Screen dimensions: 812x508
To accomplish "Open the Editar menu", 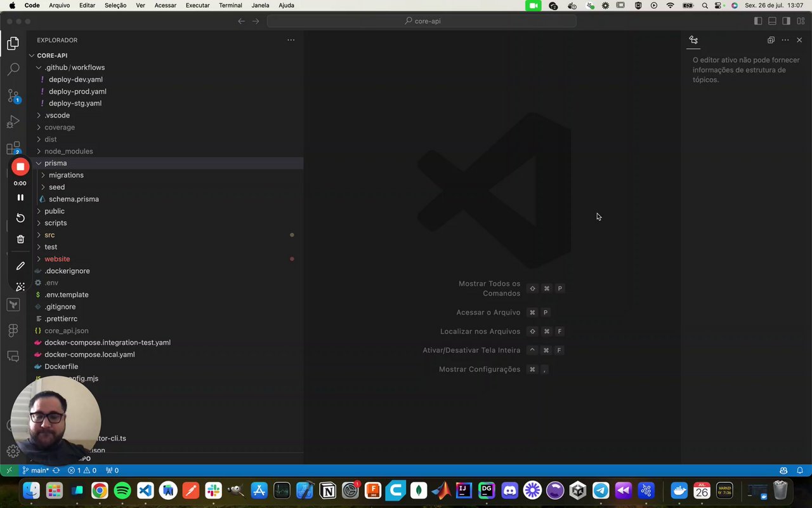I will [x=88, y=5].
